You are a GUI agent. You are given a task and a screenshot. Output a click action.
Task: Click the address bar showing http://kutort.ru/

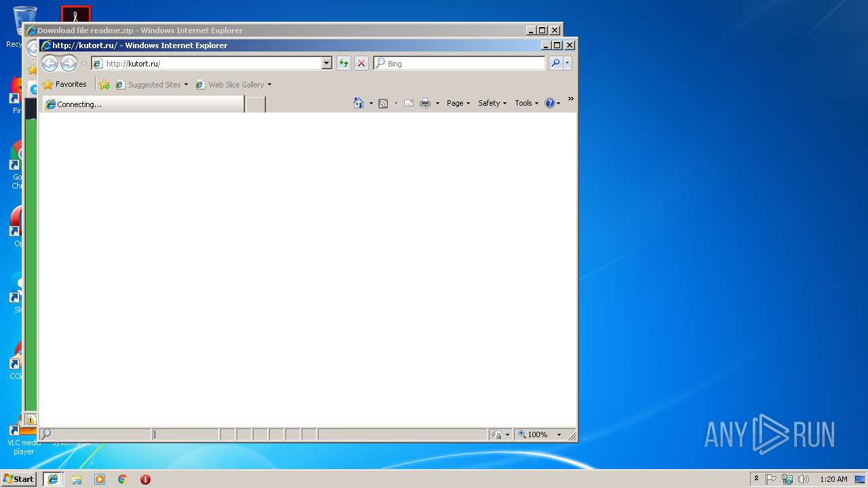tap(206, 63)
